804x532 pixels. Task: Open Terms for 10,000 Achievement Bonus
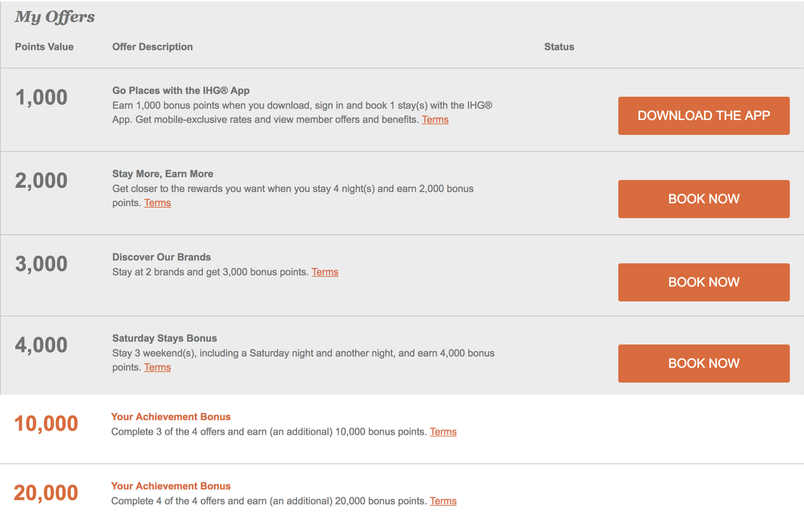point(443,432)
